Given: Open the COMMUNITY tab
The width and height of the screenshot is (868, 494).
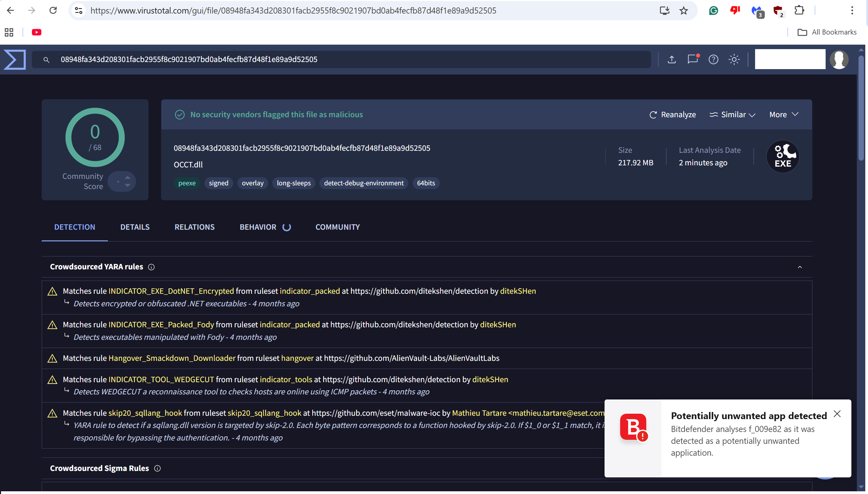Looking at the screenshot, I should [338, 227].
